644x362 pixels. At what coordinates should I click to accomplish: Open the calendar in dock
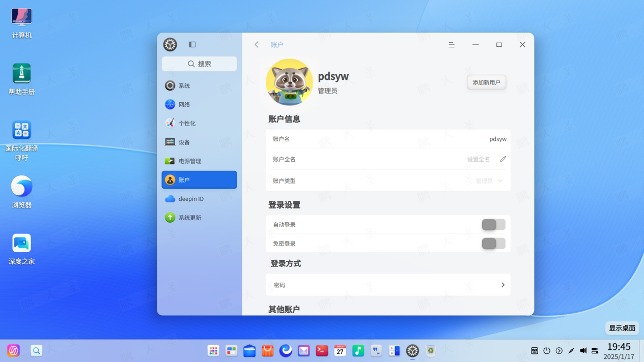click(x=340, y=350)
